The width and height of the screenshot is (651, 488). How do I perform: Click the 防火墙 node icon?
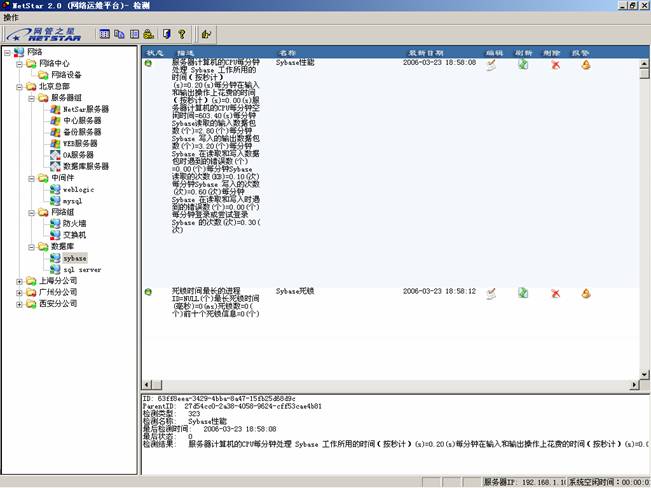pyautogui.click(x=55, y=223)
